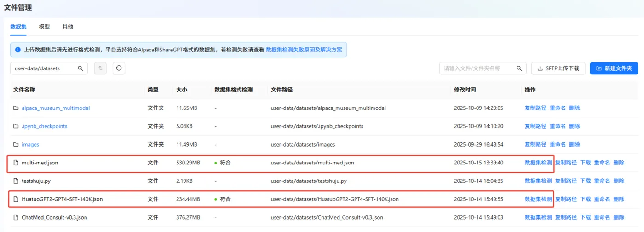
Task: Rename HuatuoGPT2-GPT4-SFT-140K.json
Action: point(602,199)
